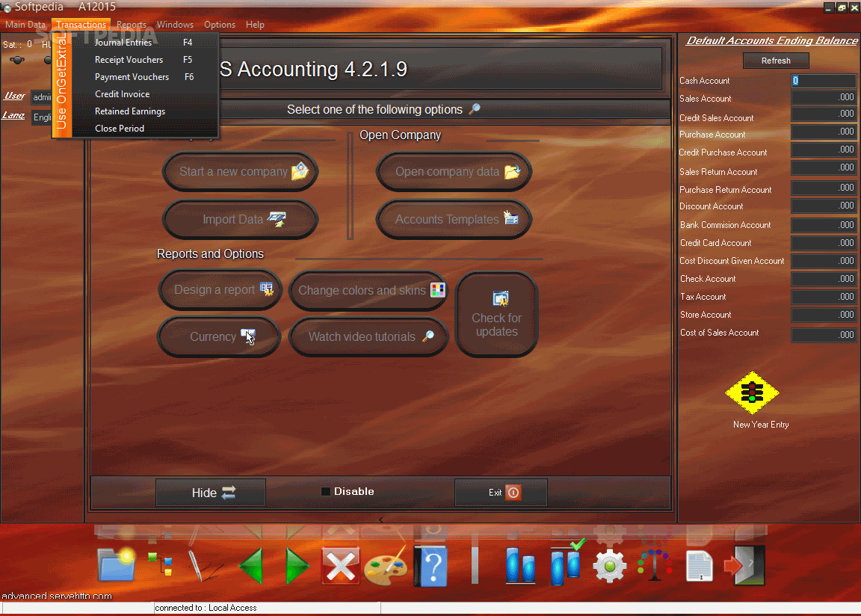Open the Reports menu
This screenshot has height=616, width=861.
(132, 25)
